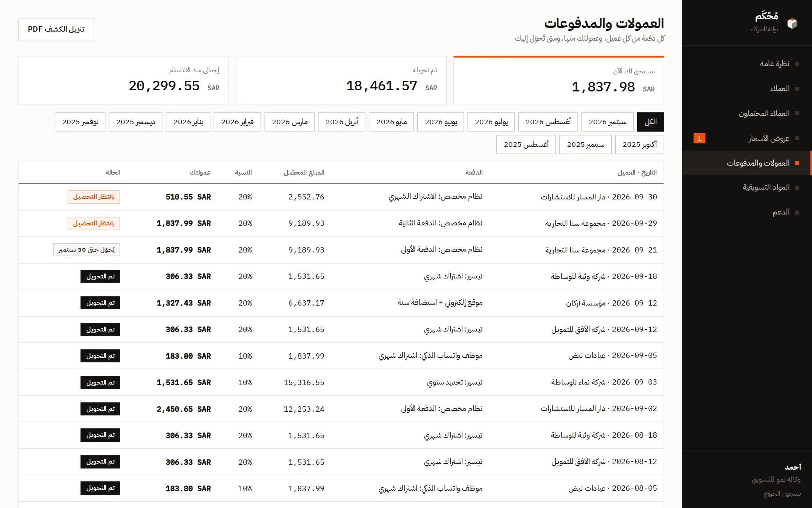Click the يُحوّل حتى 30 سبتمبر status badge
Image resolution: width=812 pixels, height=508 pixels.
pyautogui.click(x=86, y=250)
